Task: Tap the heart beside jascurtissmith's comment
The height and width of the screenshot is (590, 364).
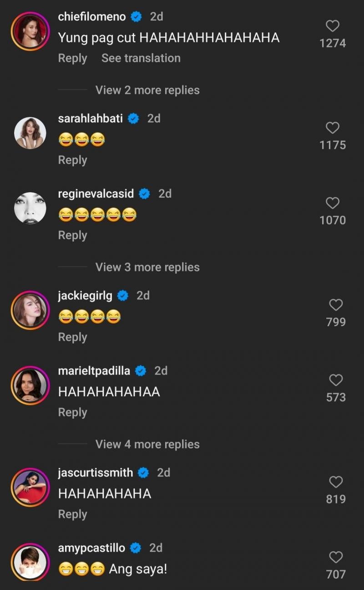Action: 336,482
